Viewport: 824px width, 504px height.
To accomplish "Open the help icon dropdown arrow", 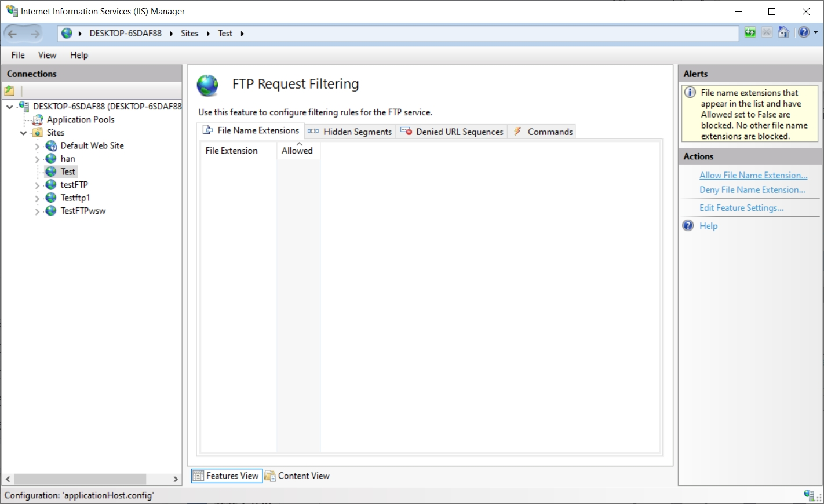I will 816,32.
